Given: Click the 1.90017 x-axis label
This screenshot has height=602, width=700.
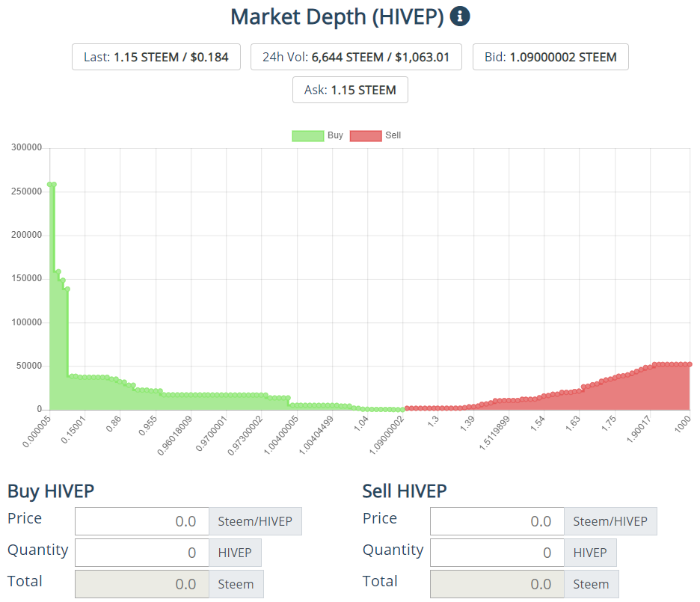Looking at the screenshot, I should 639,429.
